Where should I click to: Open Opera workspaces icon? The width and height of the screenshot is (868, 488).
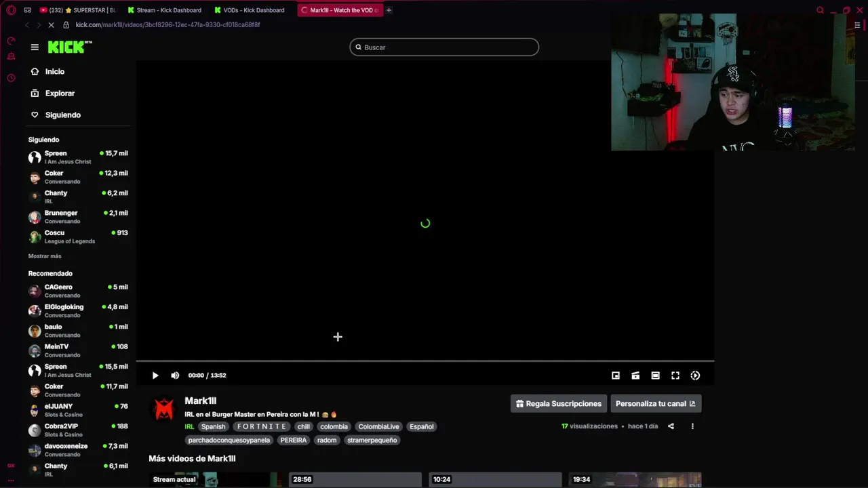pyautogui.click(x=27, y=10)
